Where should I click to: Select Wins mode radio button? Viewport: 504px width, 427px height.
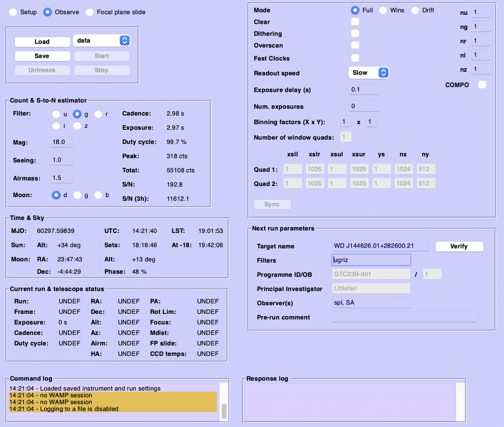click(x=383, y=10)
